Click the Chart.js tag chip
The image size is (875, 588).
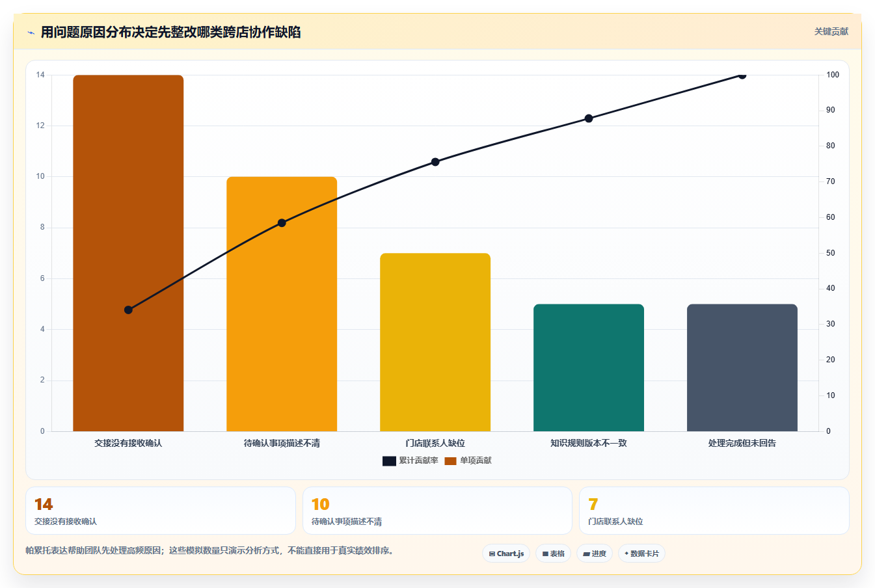tap(506, 554)
